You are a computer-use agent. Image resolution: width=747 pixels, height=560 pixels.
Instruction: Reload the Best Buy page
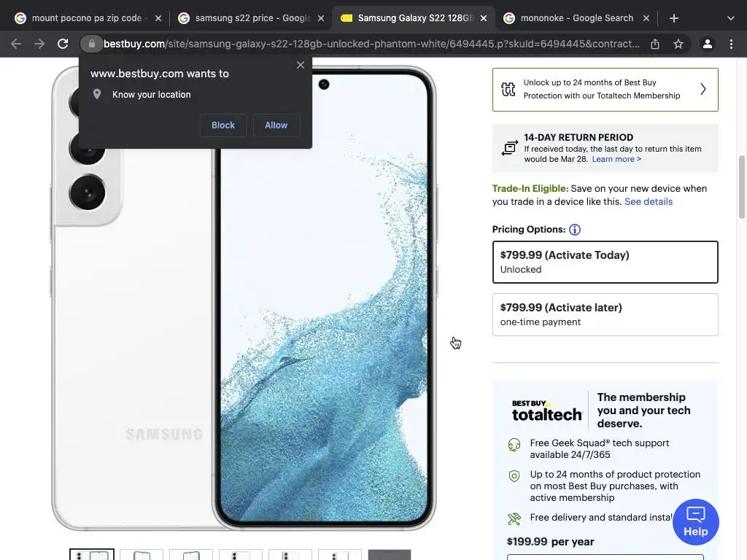(63, 44)
